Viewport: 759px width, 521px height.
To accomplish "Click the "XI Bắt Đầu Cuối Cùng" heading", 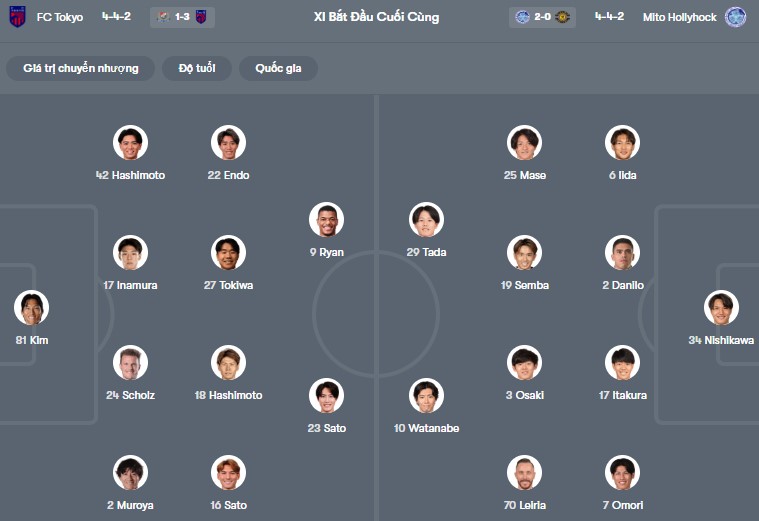I will (x=376, y=17).
